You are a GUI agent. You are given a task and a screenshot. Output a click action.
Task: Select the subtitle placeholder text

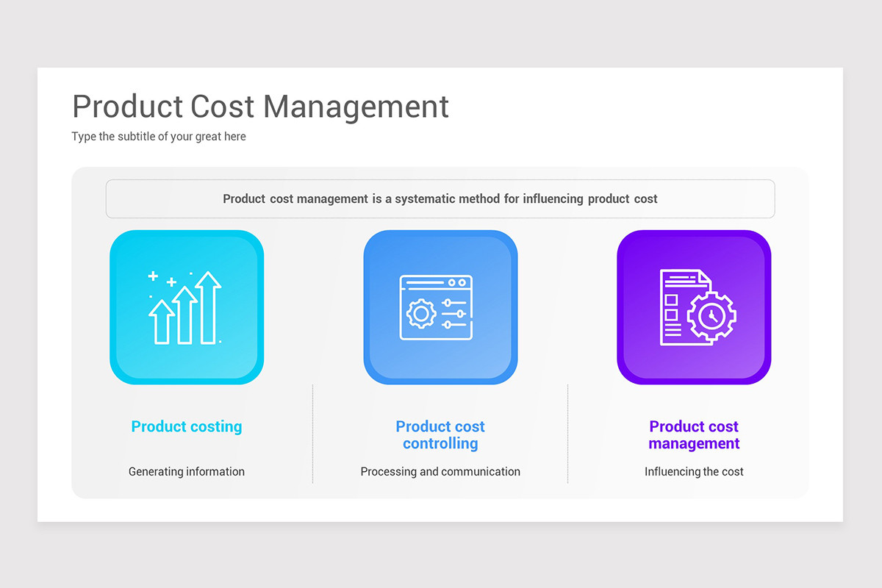pos(158,136)
